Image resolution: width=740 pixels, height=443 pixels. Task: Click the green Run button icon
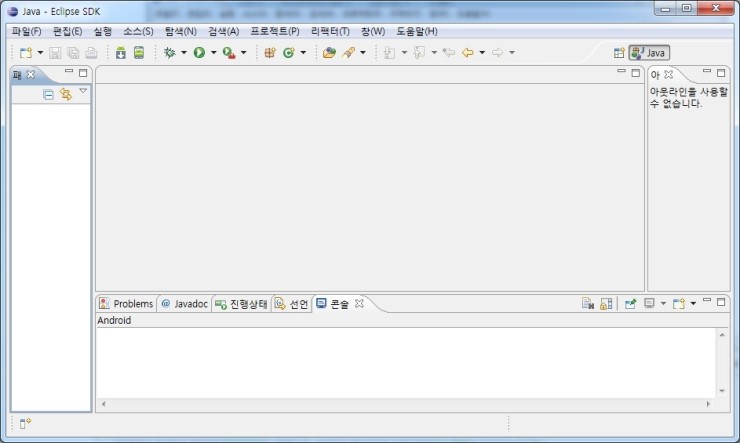click(199, 52)
